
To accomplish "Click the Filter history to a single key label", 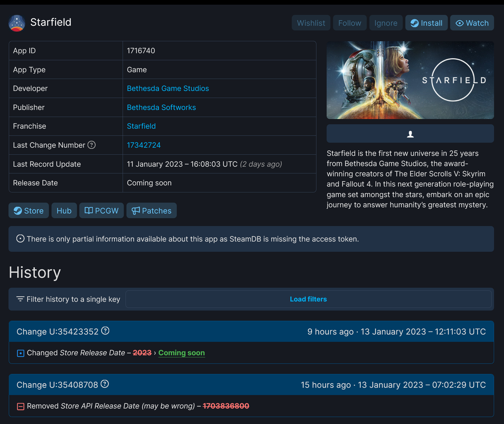I will pyautogui.click(x=73, y=299).
